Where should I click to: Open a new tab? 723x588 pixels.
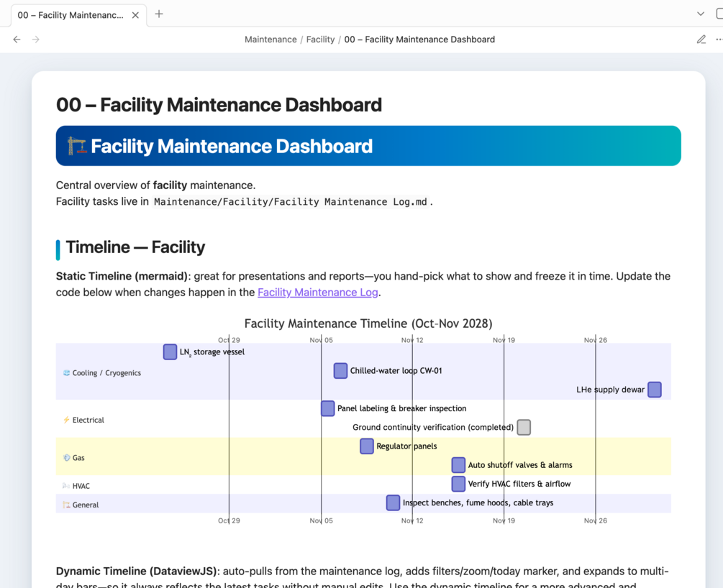point(159,14)
